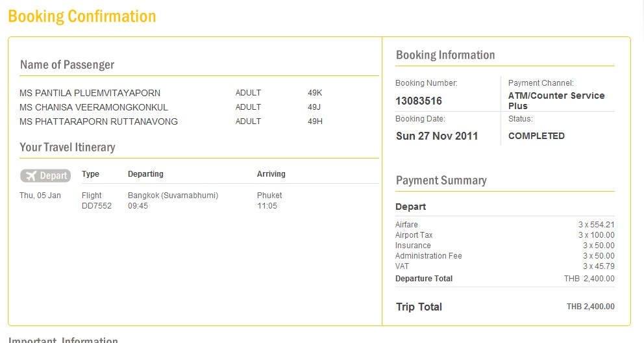The image size is (644, 343).
Task: Click the Trip Total amount THB 2,400.00
Action: [590, 307]
